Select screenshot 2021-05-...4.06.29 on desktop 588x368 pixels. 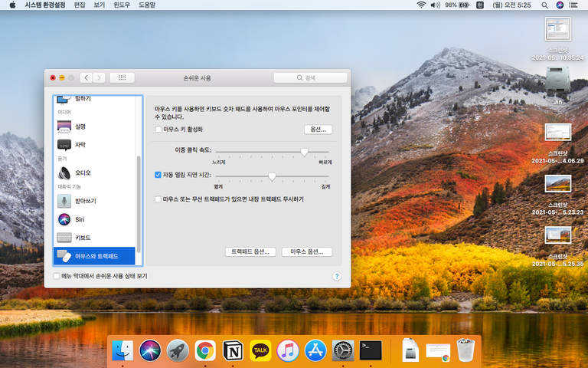(x=557, y=143)
